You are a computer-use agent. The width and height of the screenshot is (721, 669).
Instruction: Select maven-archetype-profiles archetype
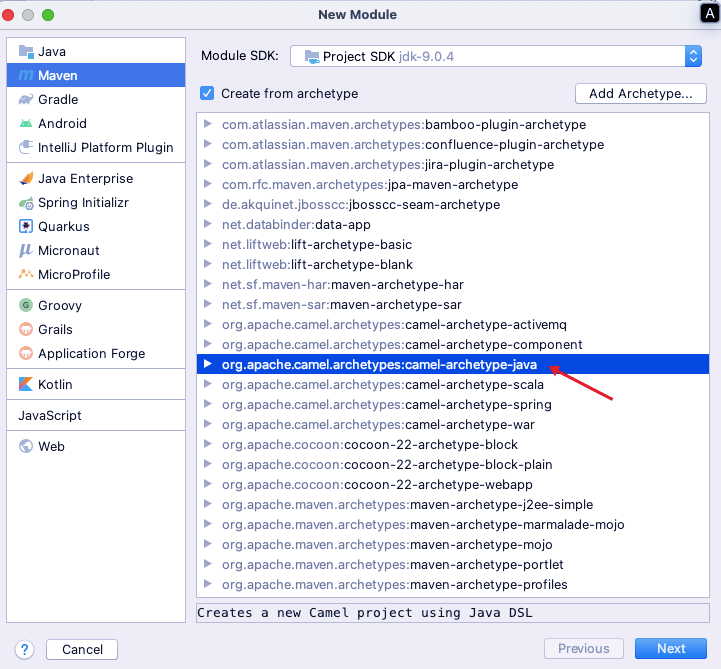tap(453, 584)
